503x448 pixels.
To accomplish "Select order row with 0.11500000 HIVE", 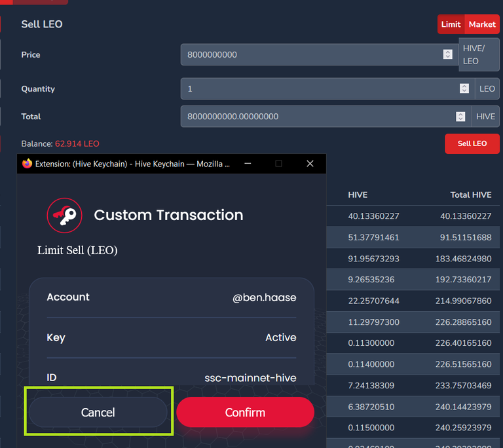I will 413,428.
